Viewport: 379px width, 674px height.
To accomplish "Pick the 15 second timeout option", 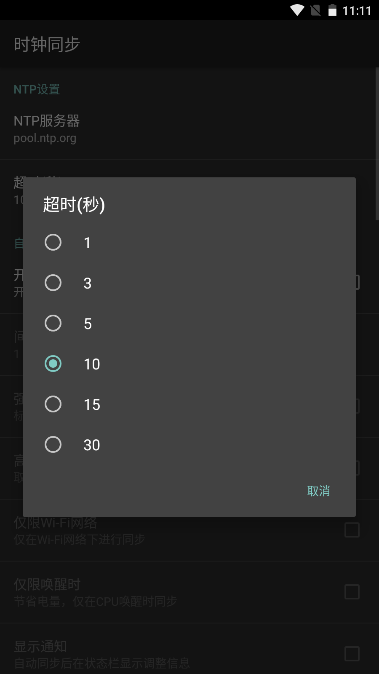I will pos(189,404).
